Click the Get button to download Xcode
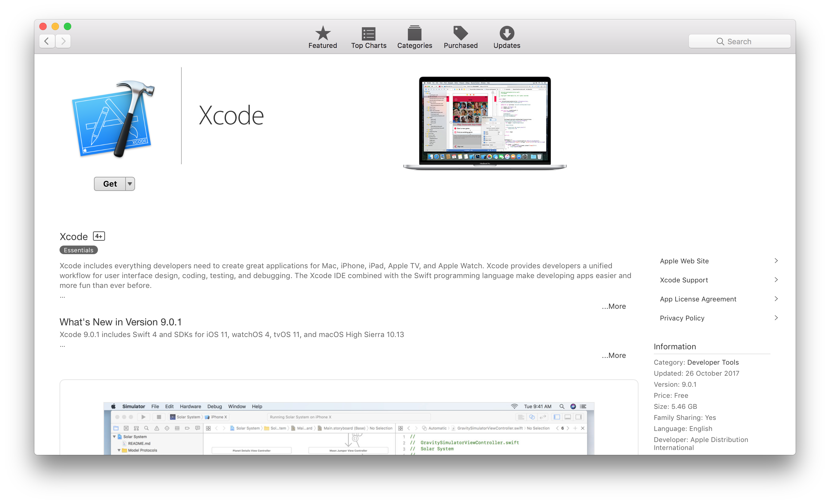This screenshot has height=504, width=830. tap(109, 183)
